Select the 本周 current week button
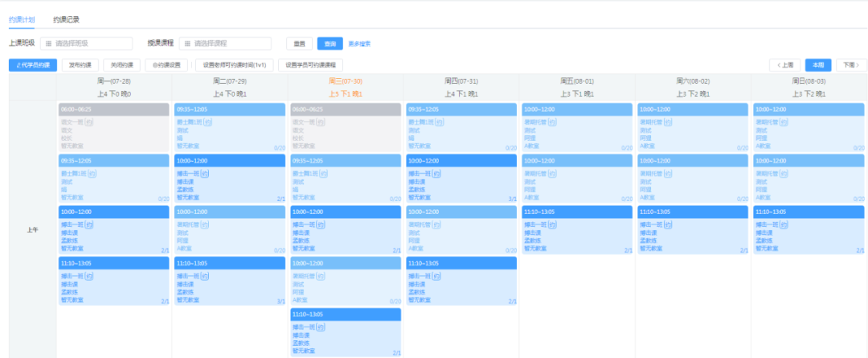The width and height of the screenshot is (868, 358). [818, 65]
